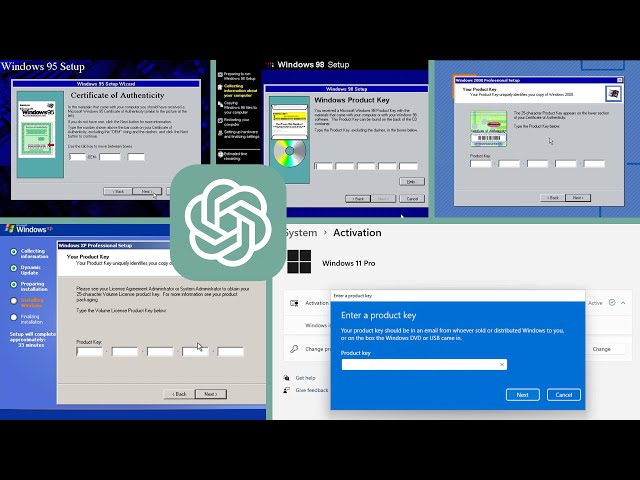Click the Restarting your computer icon
Screen dimensions: 640x480
(220, 120)
